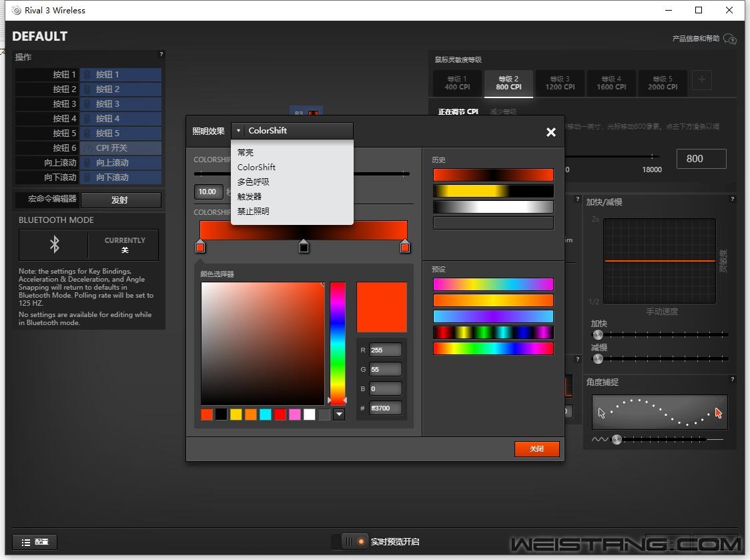
Task: Apply the blue-purple preset gradient
Action: click(x=493, y=316)
